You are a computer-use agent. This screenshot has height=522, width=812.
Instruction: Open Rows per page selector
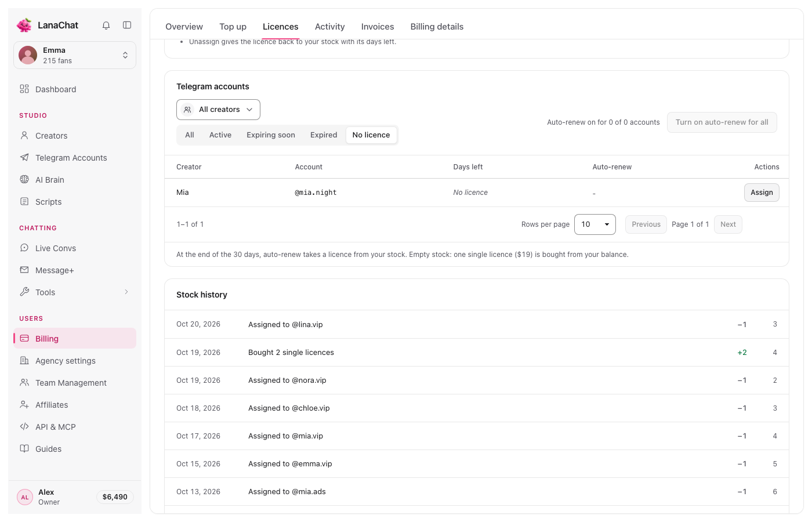tap(595, 224)
